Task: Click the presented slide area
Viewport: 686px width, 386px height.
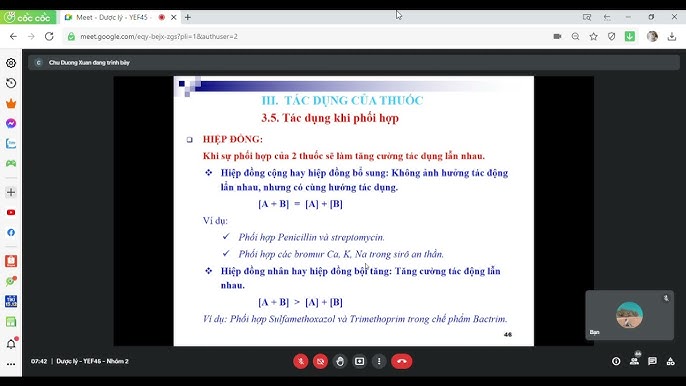Action: (354, 211)
